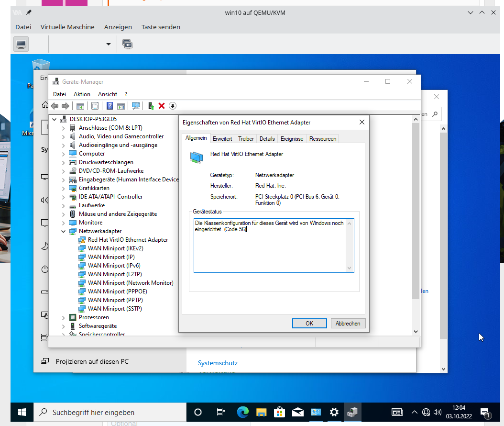Click the Back arrow in Geräte-Manager toolbar
The width and height of the screenshot is (504, 426).
coord(55,106)
